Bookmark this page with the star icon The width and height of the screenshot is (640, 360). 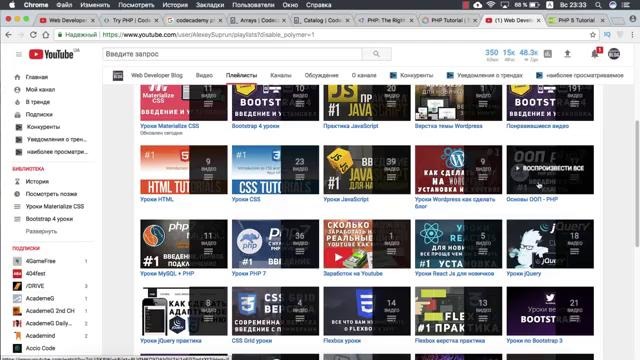point(593,35)
